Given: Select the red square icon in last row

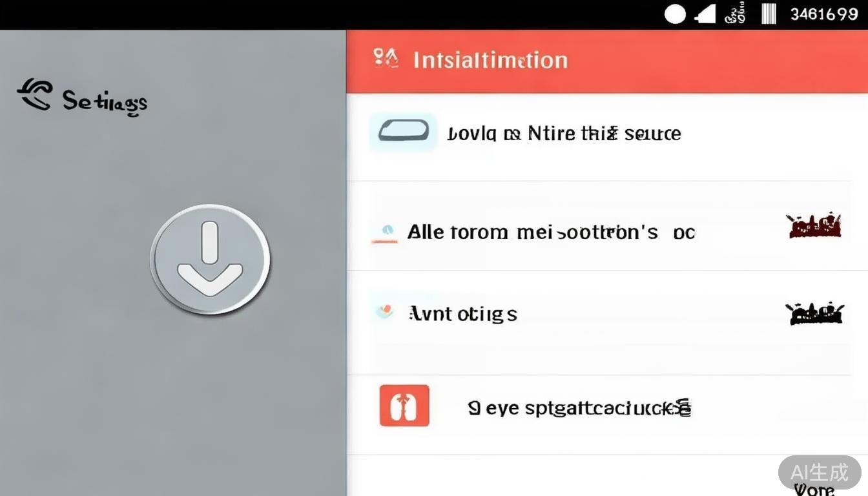Looking at the screenshot, I should [x=404, y=406].
